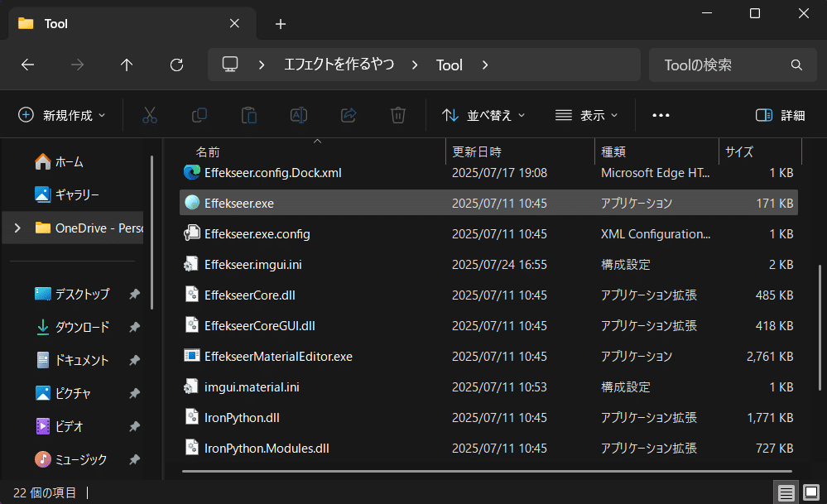Screen dimensions: 827x504
Task: Click the Paste icon
Action: 249,115
